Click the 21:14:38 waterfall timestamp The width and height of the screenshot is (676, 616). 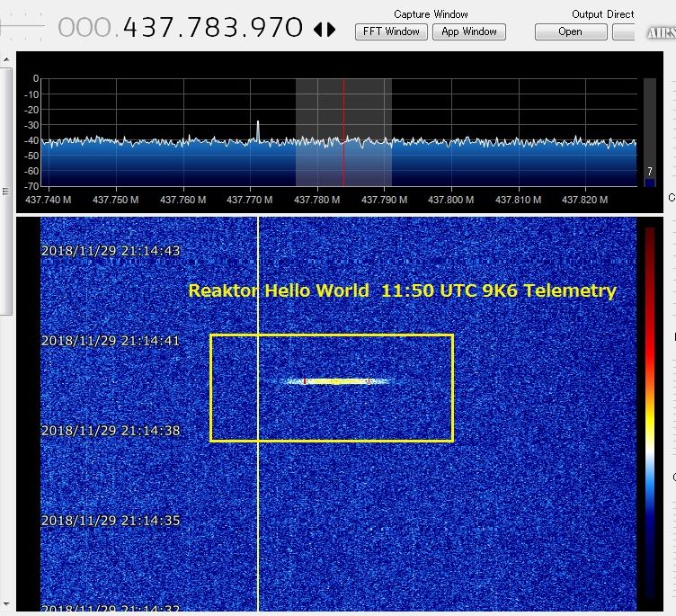tap(111, 430)
